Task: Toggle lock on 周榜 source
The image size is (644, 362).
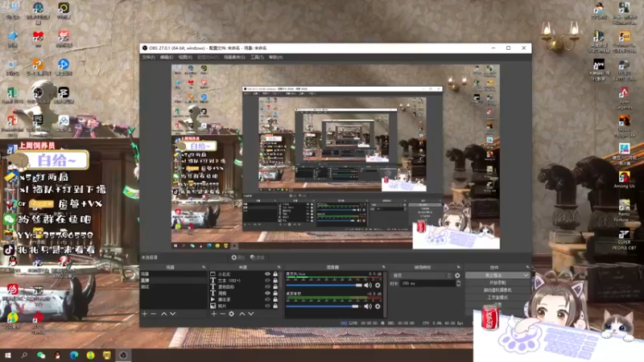Action: (275, 293)
